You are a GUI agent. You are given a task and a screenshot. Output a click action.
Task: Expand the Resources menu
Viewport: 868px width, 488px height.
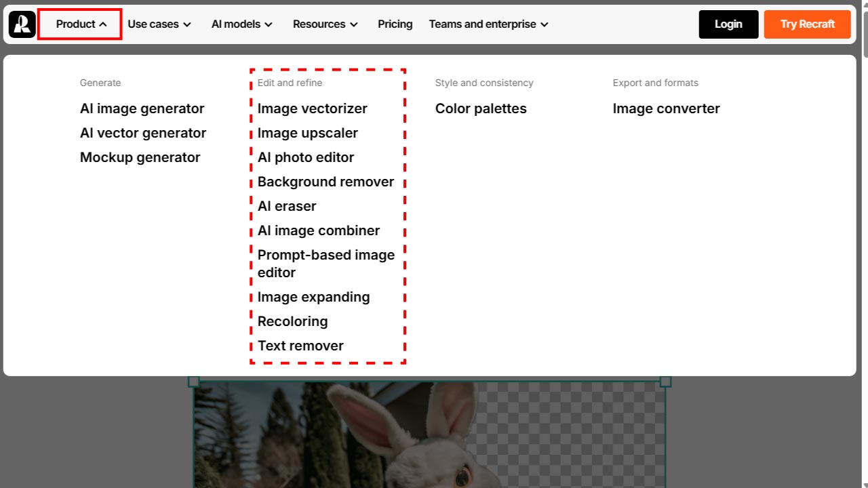pos(325,24)
